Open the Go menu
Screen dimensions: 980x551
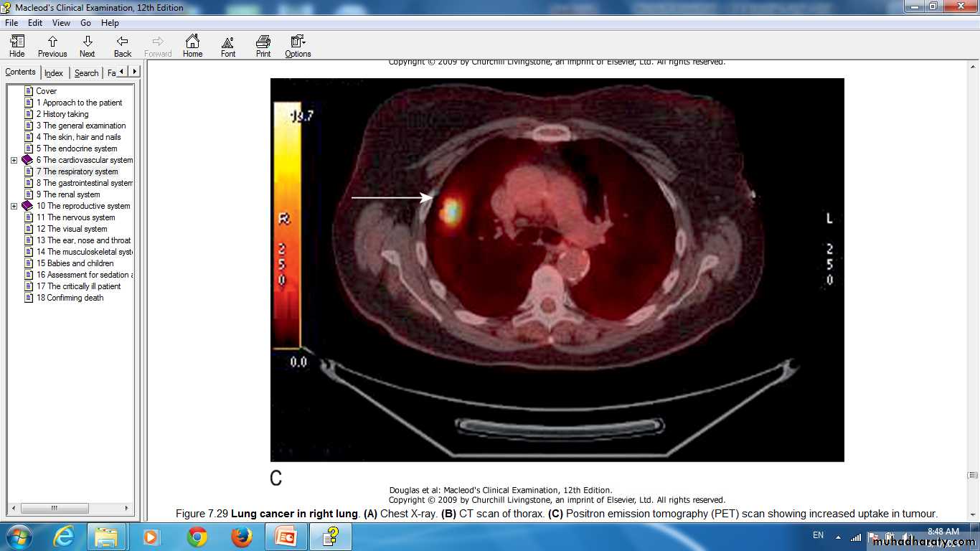85,23
